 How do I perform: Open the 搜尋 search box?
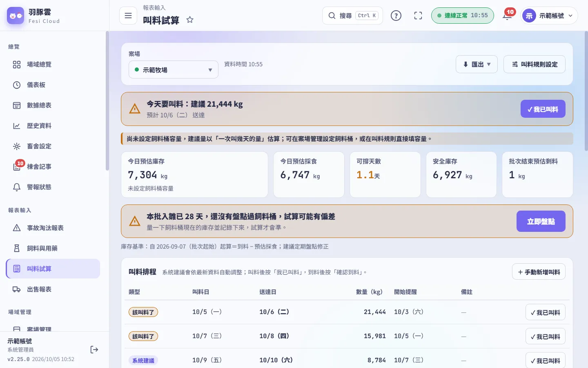point(352,16)
